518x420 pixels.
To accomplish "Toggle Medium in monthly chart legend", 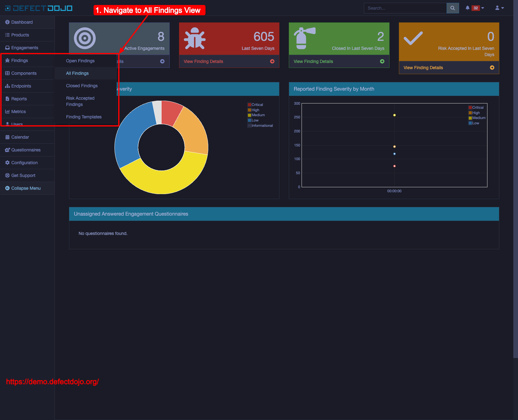I will point(477,118).
